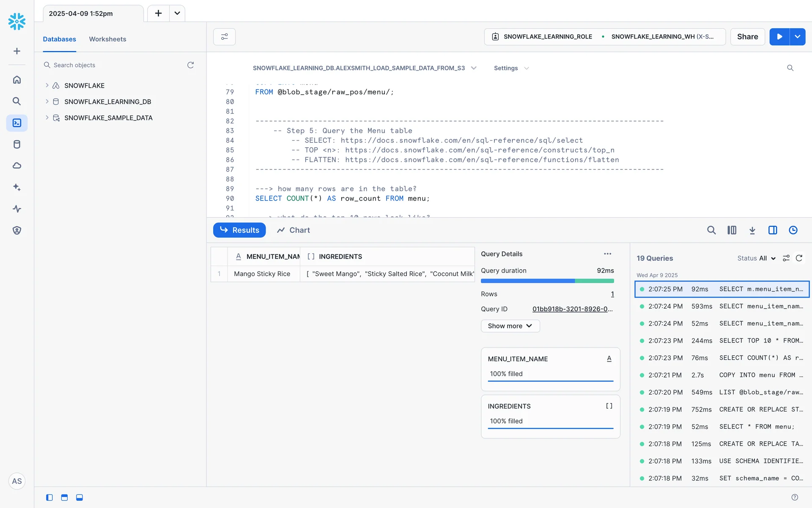The height and width of the screenshot is (508, 812).
Task: Open query history clock icon
Action: click(793, 230)
